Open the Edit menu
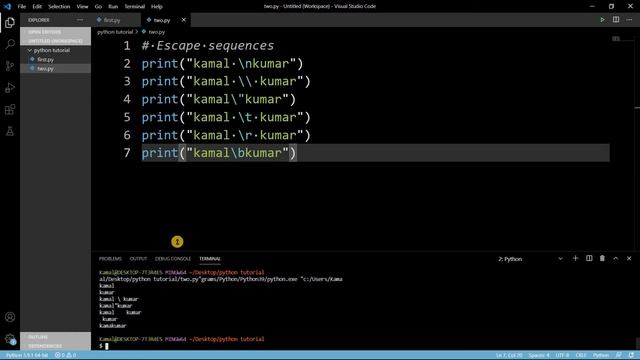Image resolution: width=640 pixels, height=360 pixels. click(x=37, y=7)
